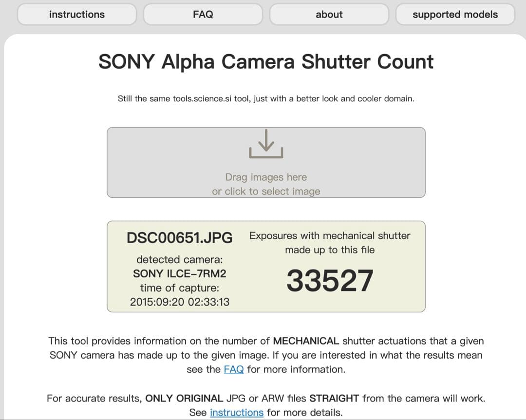Click the download arrow icon in upload area

[x=266, y=145]
